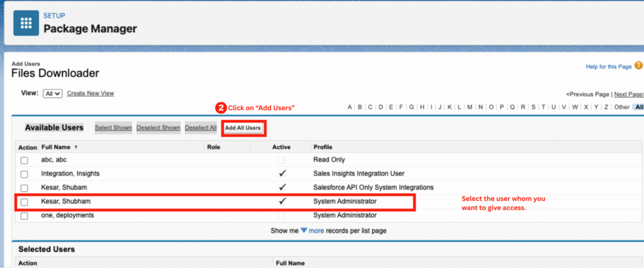Filter users by letter W
The image size is (644, 270).
point(575,107)
